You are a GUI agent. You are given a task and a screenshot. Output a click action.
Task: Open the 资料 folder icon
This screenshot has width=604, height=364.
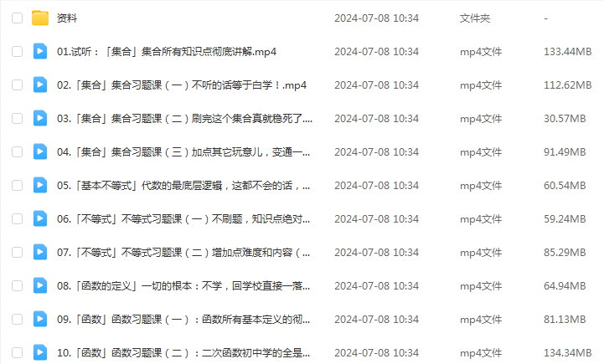click(x=40, y=18)
